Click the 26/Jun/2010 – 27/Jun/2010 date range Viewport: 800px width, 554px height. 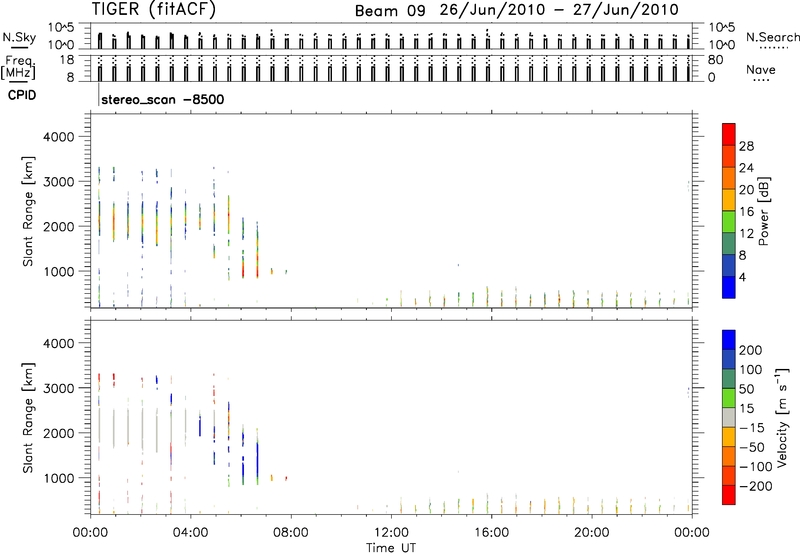click(x=559, y=10)
